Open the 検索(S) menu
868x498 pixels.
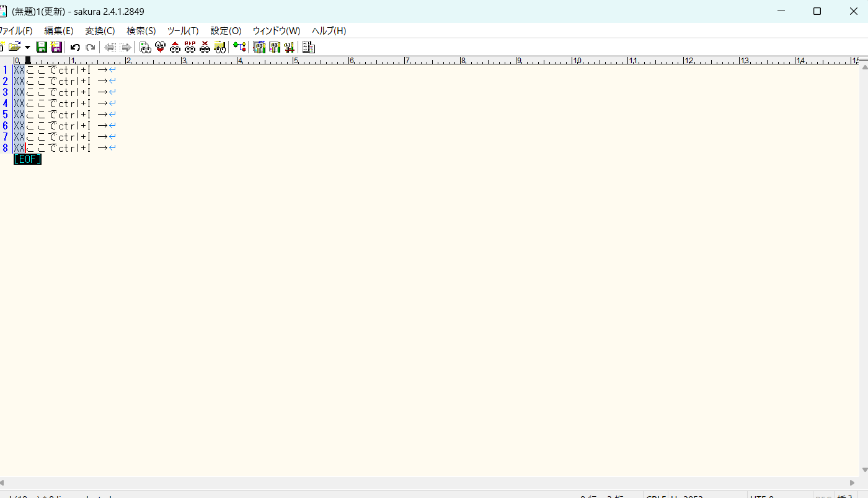[141, 30]
